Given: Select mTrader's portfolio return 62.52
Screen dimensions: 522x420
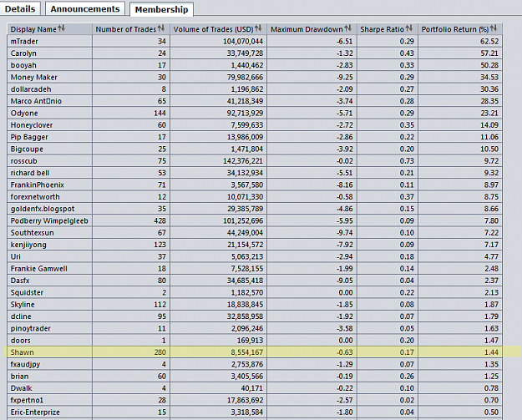Looking at the screenshot, I should pyautogui.click(x=489, y=41).
